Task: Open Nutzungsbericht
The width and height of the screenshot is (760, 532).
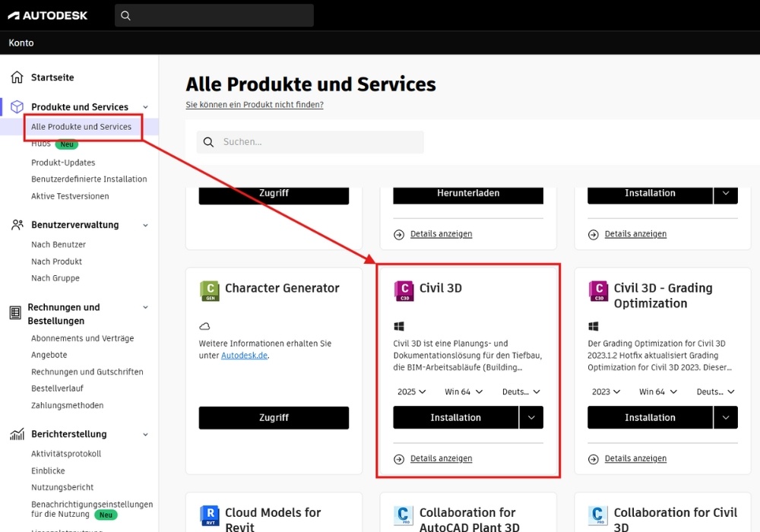Action: coord(62,487)
